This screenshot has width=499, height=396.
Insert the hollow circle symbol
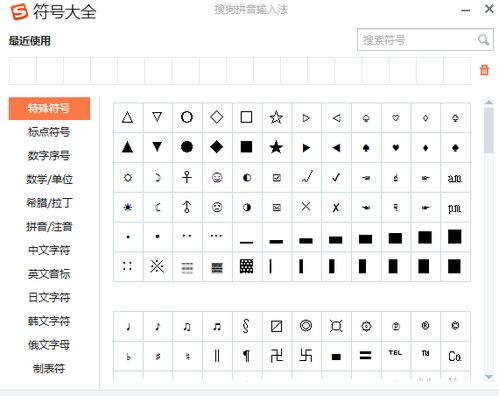(x=187, y=118)
